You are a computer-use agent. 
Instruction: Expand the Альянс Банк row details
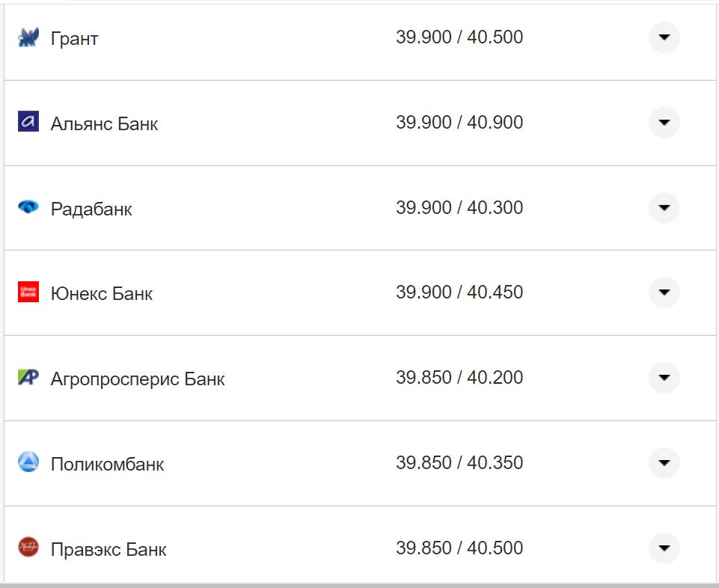pyautogui.click(x=664, y=122)
